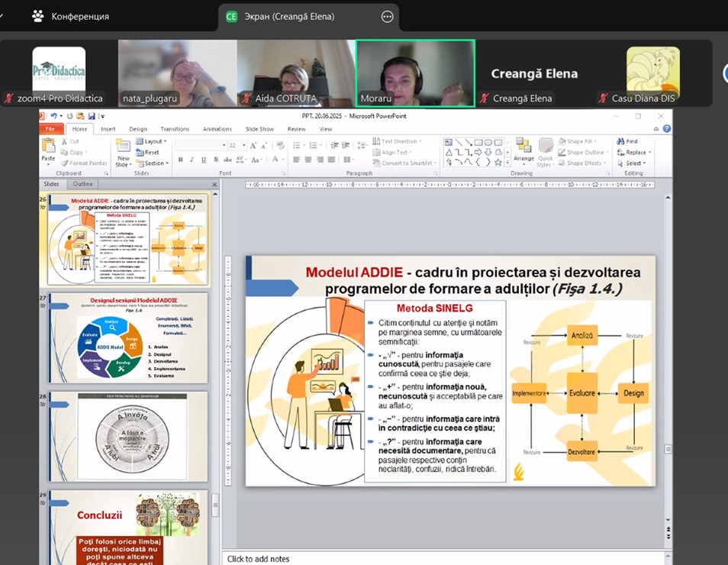Select the right arrow shape
The height and width of the screenshot is (565, 728).
pyautogui.click(x=478, y=153)
